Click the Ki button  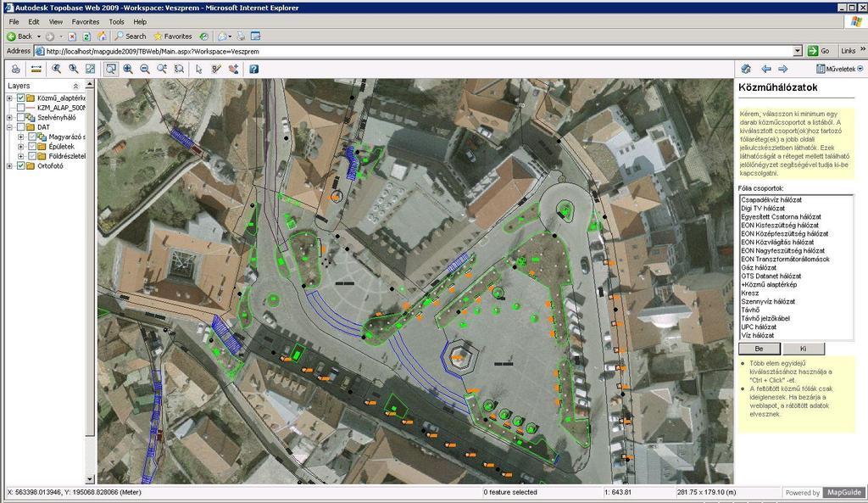(x=804, y=349)
